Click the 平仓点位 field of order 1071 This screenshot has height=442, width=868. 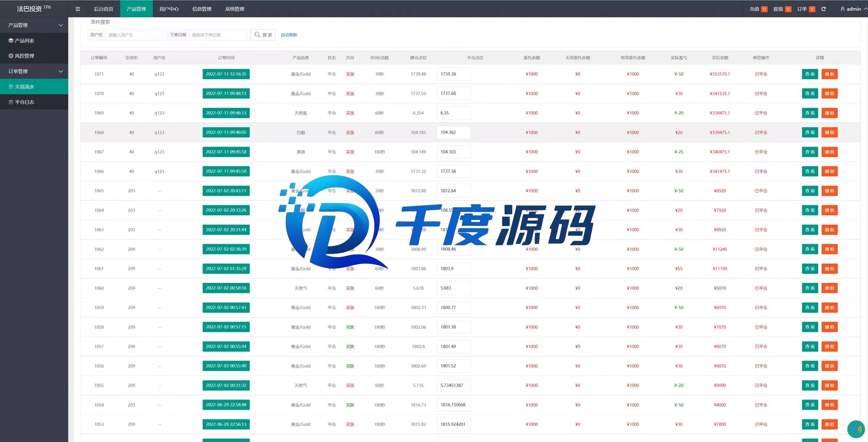(454, 74)
